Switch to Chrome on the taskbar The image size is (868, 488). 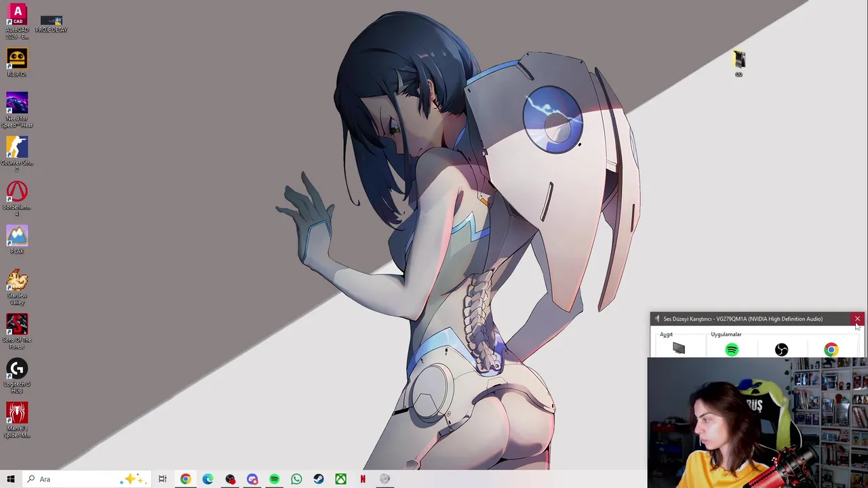pos(185,479)
